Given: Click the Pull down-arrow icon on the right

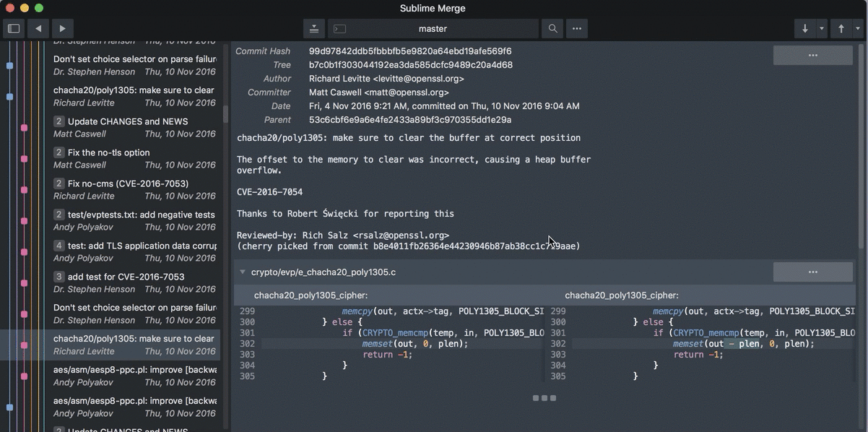Looking at the screenshot, I should point(804,28).
